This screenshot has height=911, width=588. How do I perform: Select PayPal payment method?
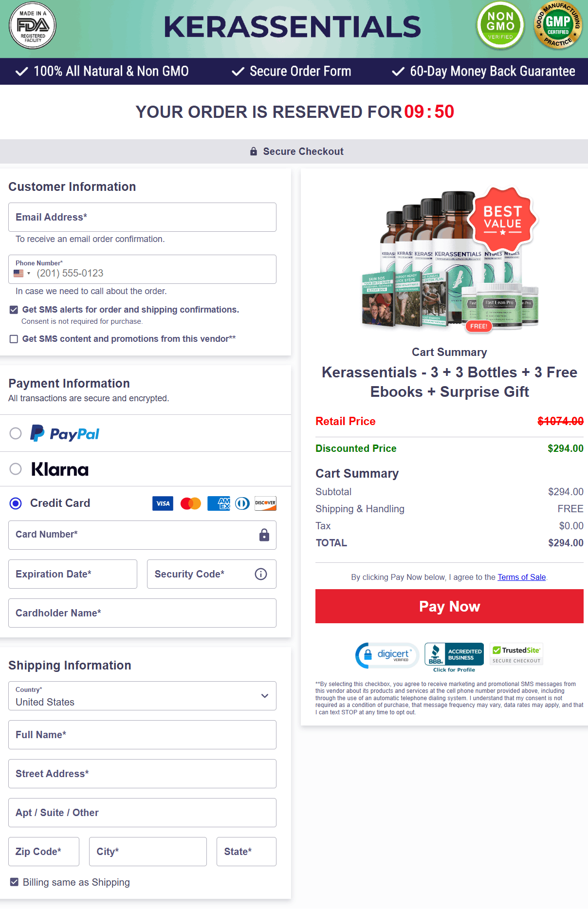pyautogui.click(x=16, y=433)
